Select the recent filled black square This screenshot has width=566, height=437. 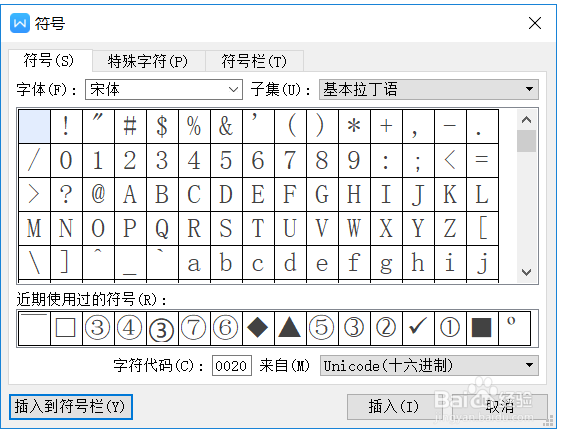coord(482,328)
